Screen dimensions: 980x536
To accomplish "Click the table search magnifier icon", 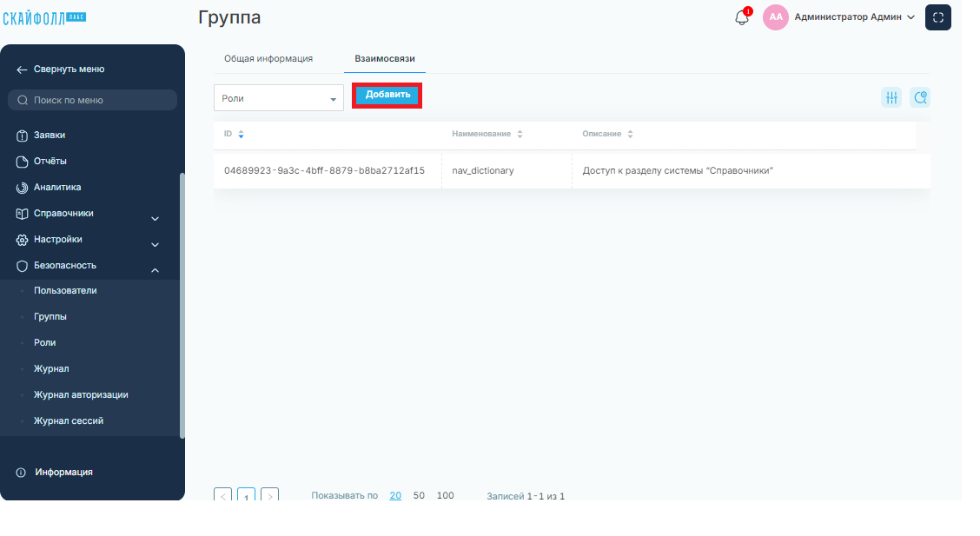I will coord(920,97).
